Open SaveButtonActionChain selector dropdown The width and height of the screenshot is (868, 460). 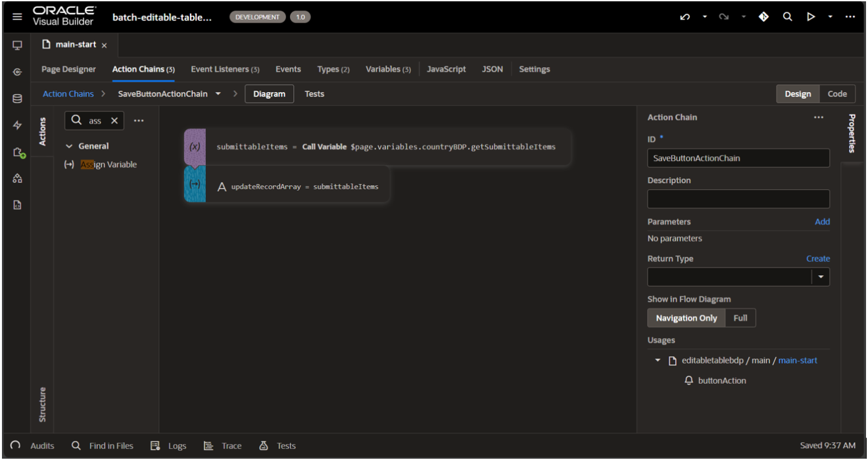(x=218, y=94)
